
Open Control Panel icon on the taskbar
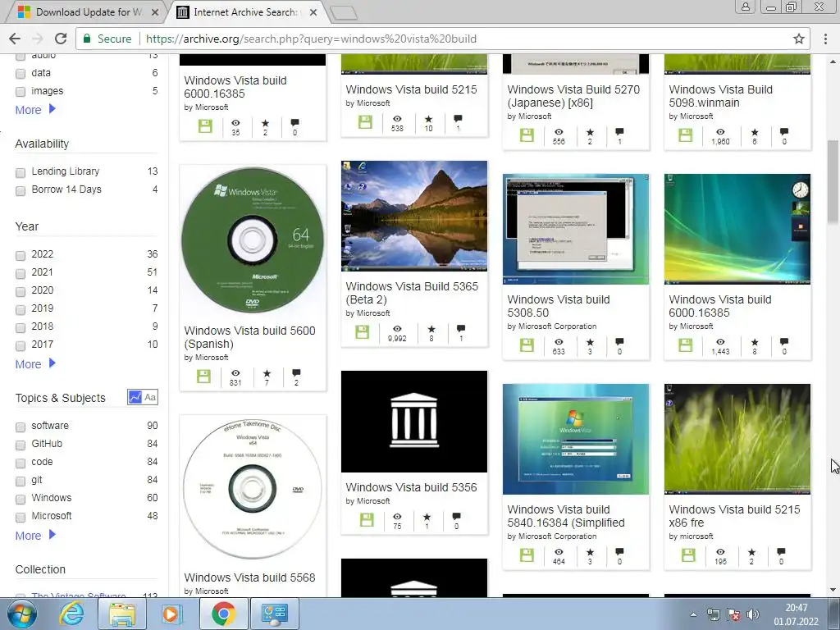tap(274, 614)
